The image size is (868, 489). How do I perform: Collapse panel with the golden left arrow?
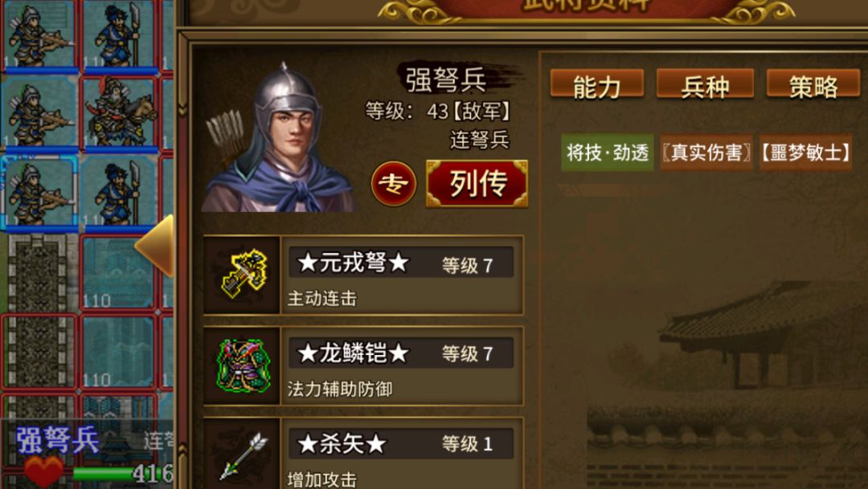155,245
